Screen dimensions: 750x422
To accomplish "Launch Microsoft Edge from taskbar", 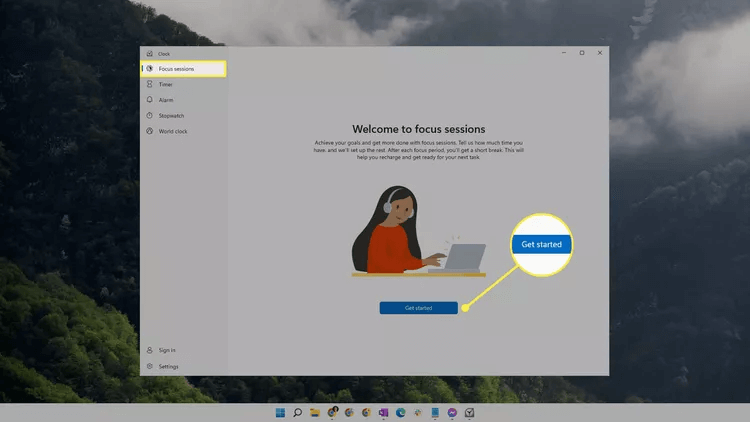I will (401, 412).
